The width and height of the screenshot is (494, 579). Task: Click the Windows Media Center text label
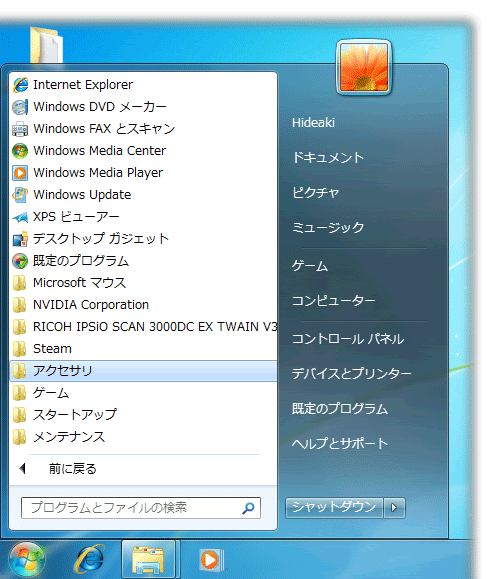[100, 151]
